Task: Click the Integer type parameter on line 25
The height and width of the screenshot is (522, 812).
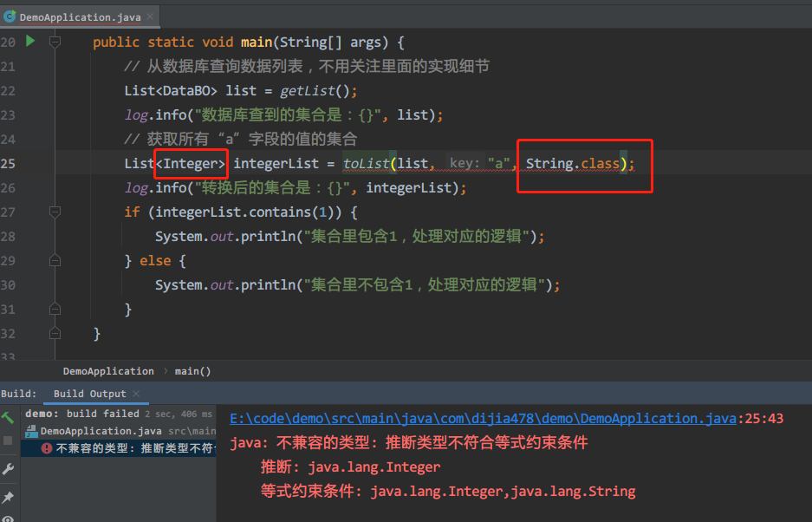Action: (x=191, y=164)
